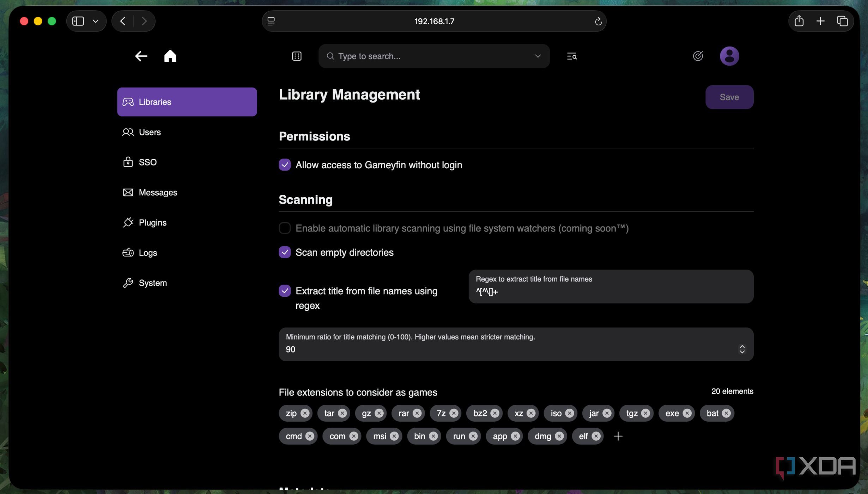Screen dimensions: 868x494
Task: Uncheck Scan empty directories
Action: pyautogui.click(x=285, y=252)
